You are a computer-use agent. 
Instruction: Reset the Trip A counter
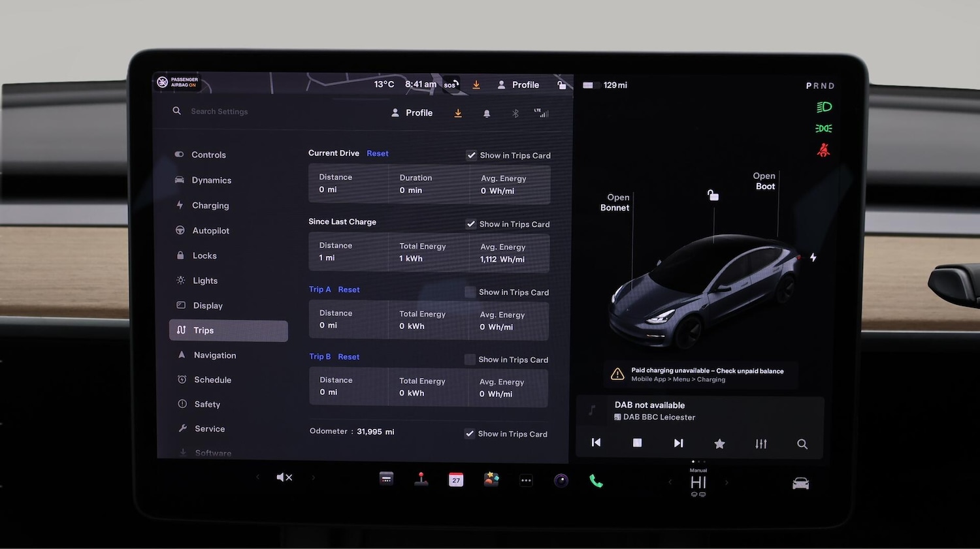349,289
